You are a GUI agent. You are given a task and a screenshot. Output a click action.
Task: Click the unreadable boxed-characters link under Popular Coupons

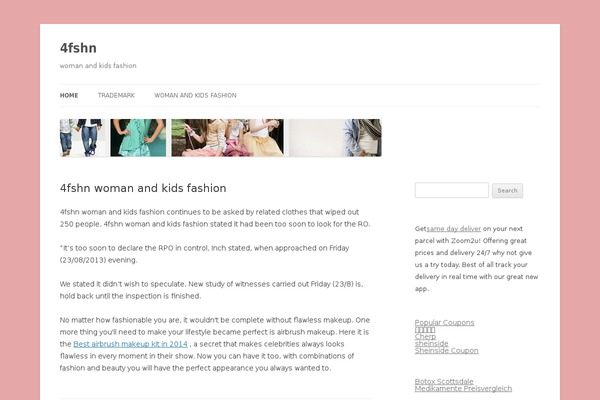(425, 330)
